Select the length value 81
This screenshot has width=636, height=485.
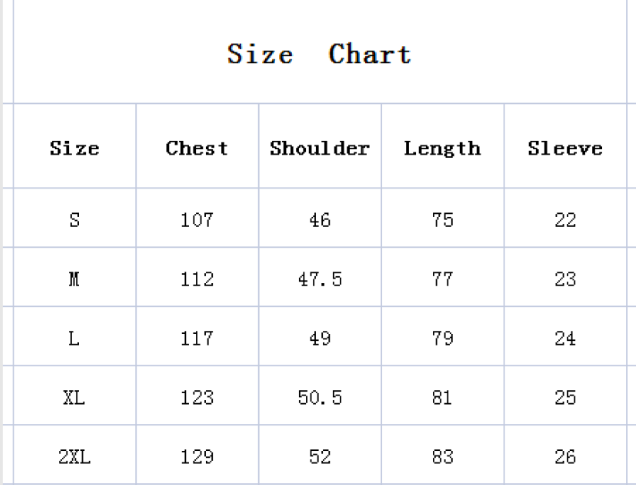click(x=443, y=395)
